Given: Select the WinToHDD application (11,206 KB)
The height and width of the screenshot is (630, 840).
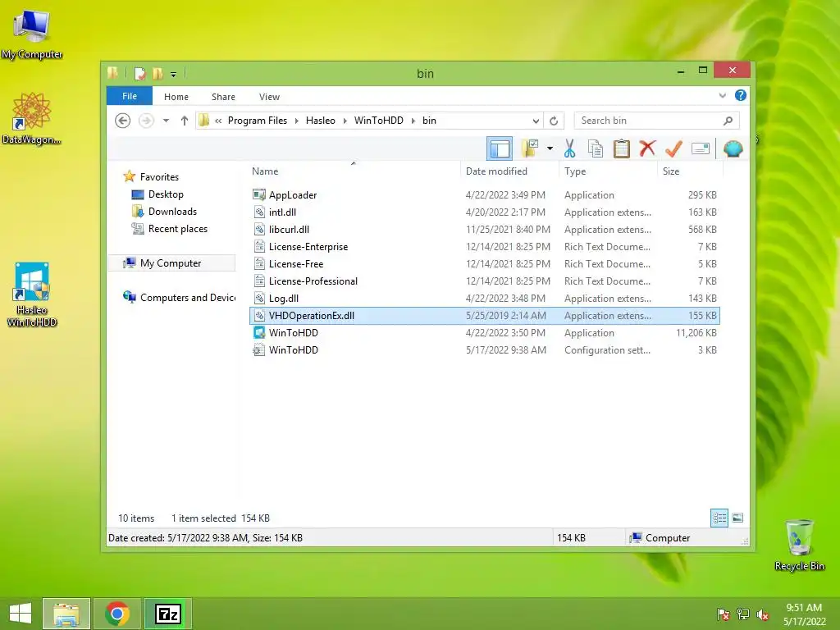Looking at the screenshot, I should click(484, 333).
